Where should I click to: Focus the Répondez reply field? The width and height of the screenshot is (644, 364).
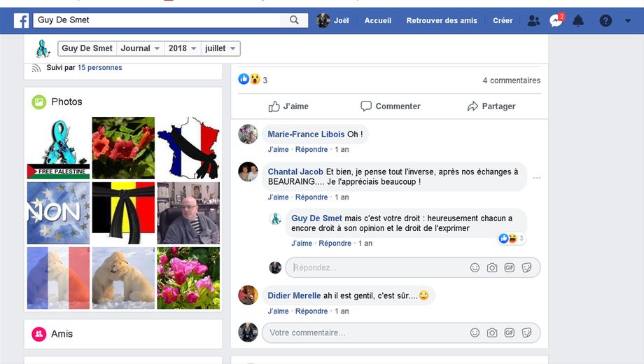[413, 268]
